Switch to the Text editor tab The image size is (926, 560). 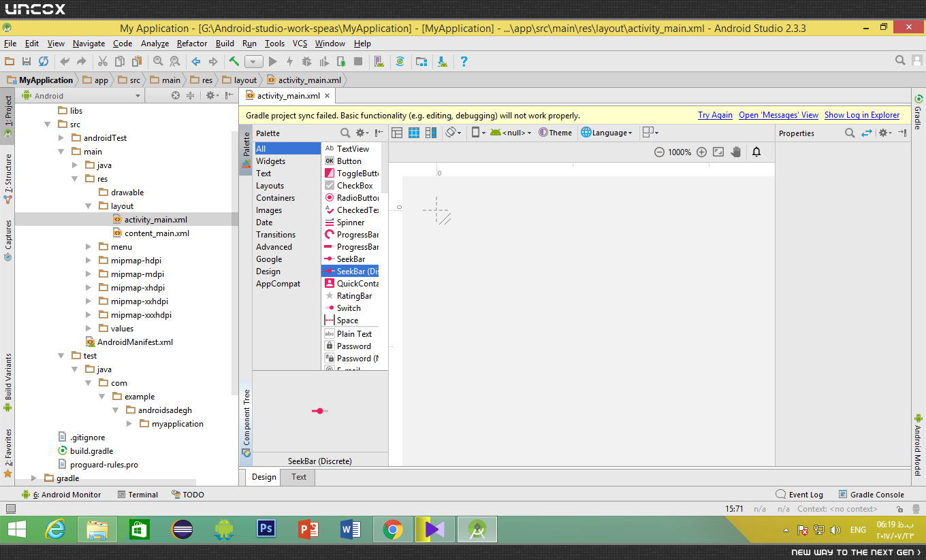coord(299,477)
